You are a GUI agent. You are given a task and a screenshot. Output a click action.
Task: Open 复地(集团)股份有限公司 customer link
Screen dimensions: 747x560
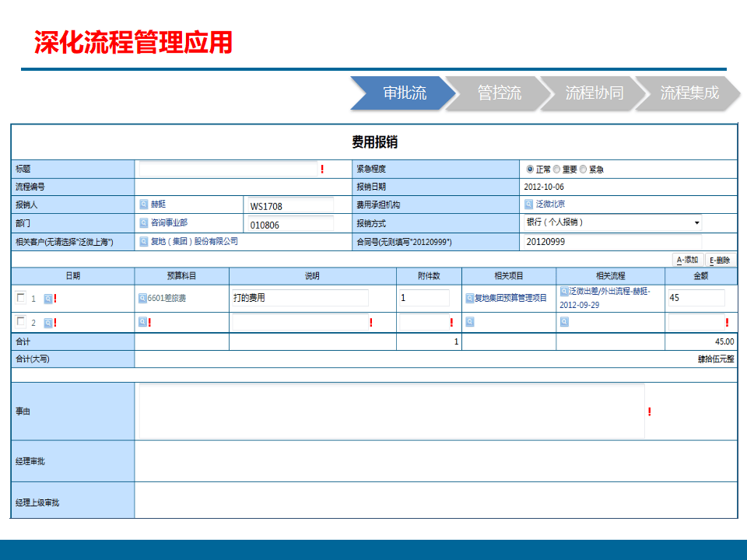[195, 241]
